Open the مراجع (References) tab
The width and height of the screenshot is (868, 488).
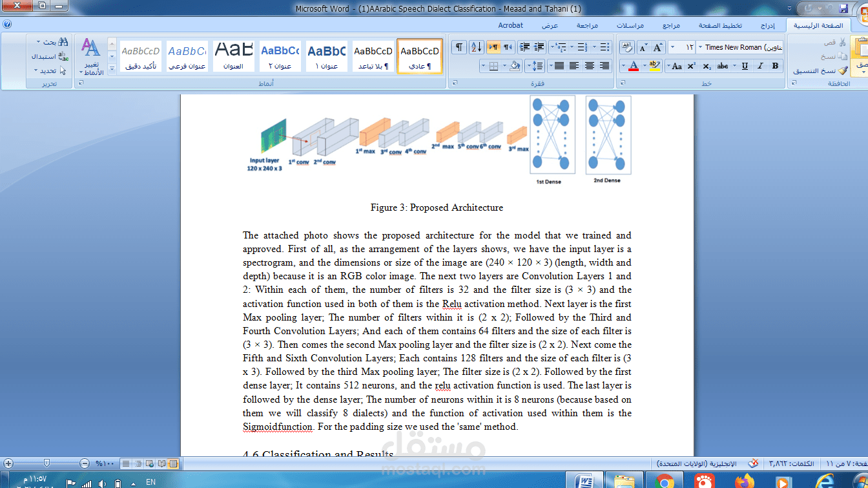coord(671,25)
